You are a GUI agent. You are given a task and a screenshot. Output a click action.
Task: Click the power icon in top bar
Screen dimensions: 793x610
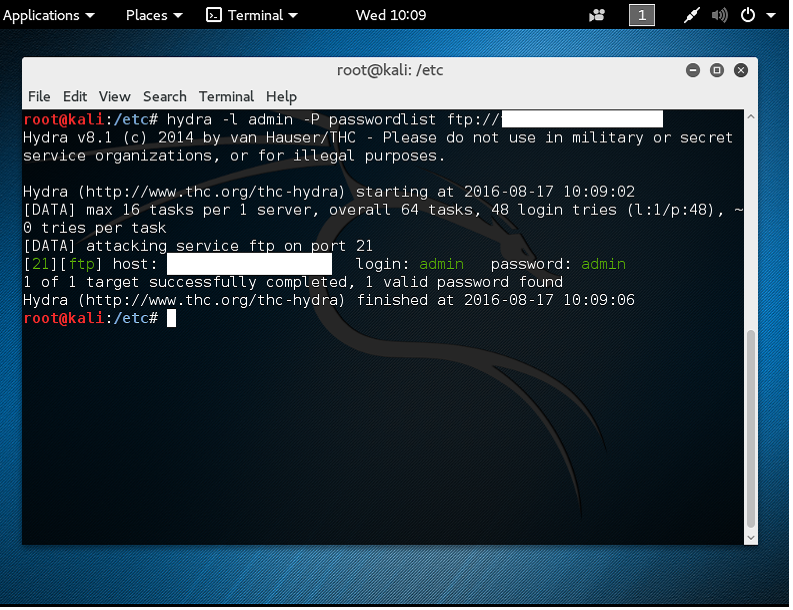(747, 15)
